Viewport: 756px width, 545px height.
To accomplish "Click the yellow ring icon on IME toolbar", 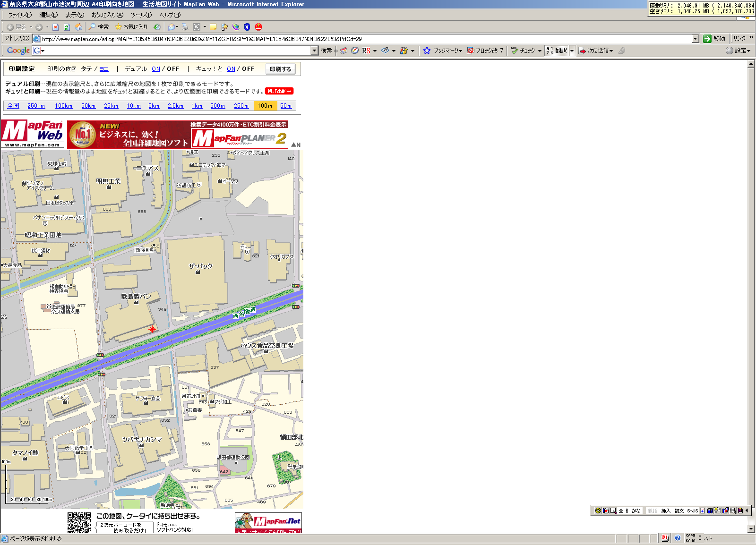I will [598, 511].
